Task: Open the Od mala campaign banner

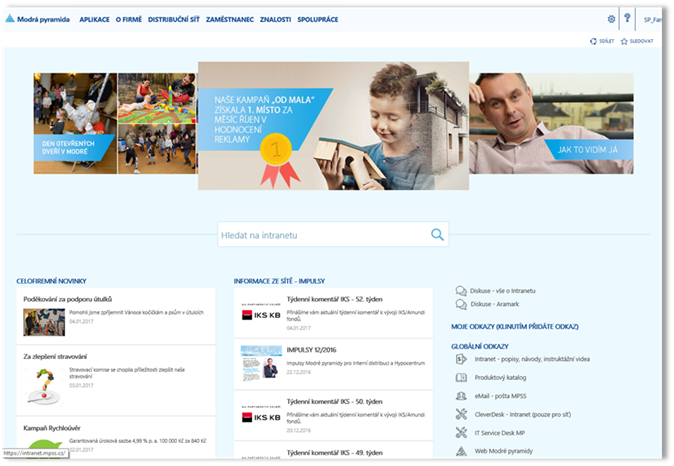Action: pyautogui.click(x=333, y=126)
